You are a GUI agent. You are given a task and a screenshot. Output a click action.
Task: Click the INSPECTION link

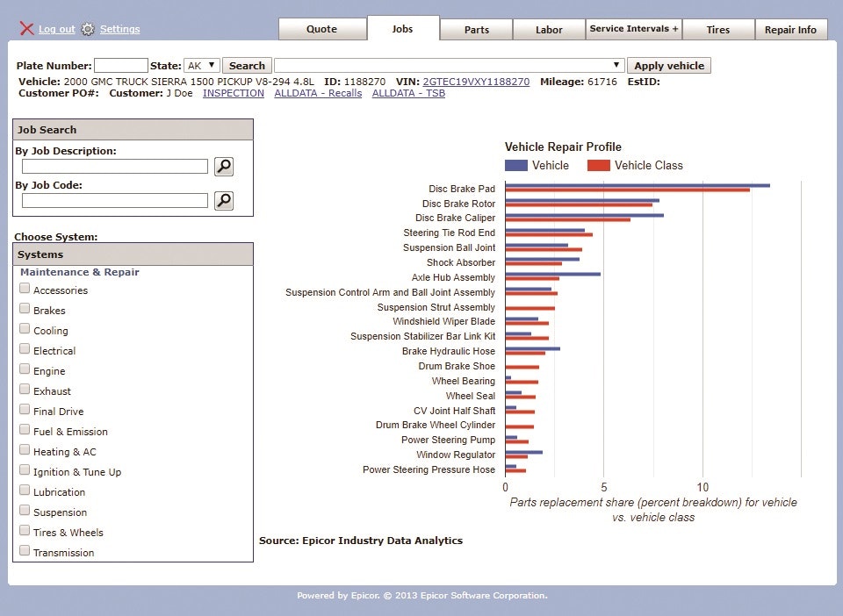(234, 93)
